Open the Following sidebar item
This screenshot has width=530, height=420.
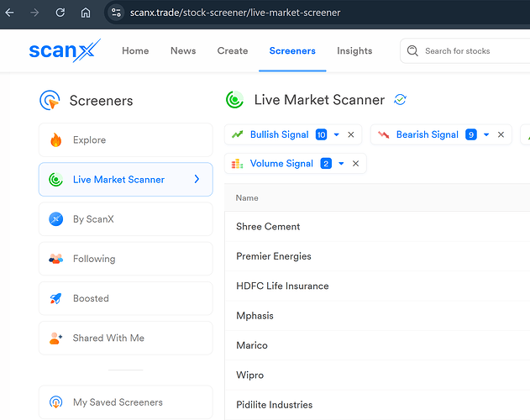click(x=126, y=259)
